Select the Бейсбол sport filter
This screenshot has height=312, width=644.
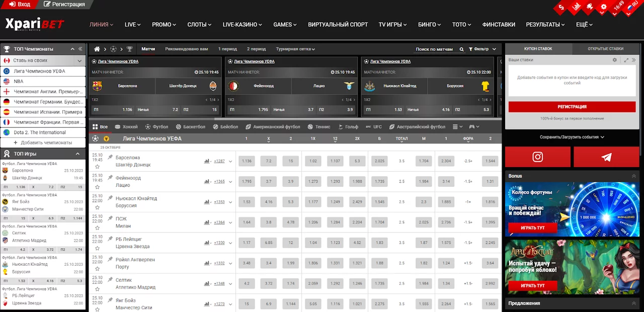pos(225,127)
